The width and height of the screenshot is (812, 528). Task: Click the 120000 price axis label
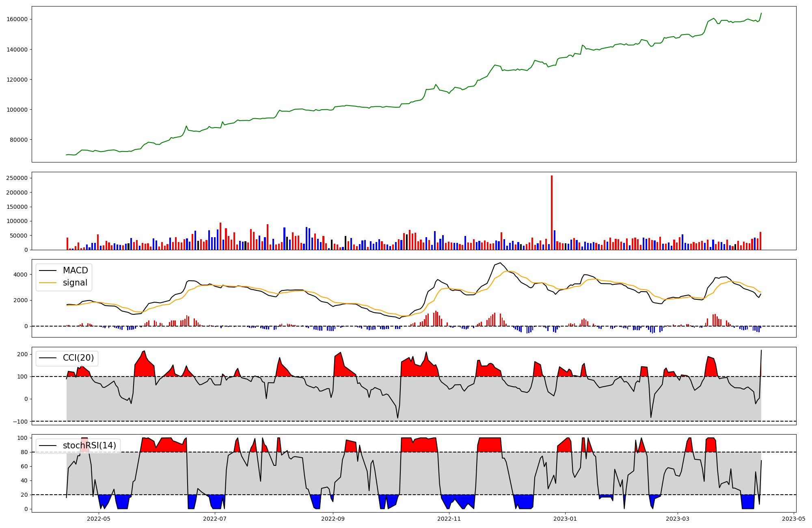(17, 80)
